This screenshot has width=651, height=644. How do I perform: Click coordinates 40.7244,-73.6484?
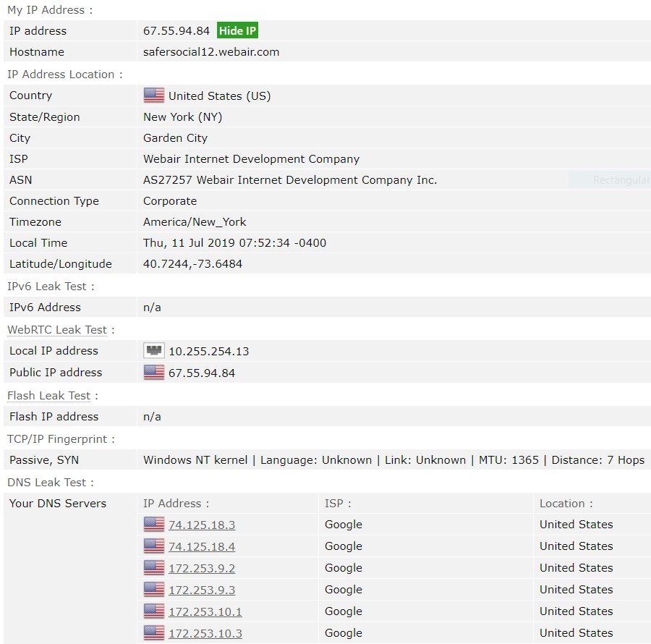(192, 264)
